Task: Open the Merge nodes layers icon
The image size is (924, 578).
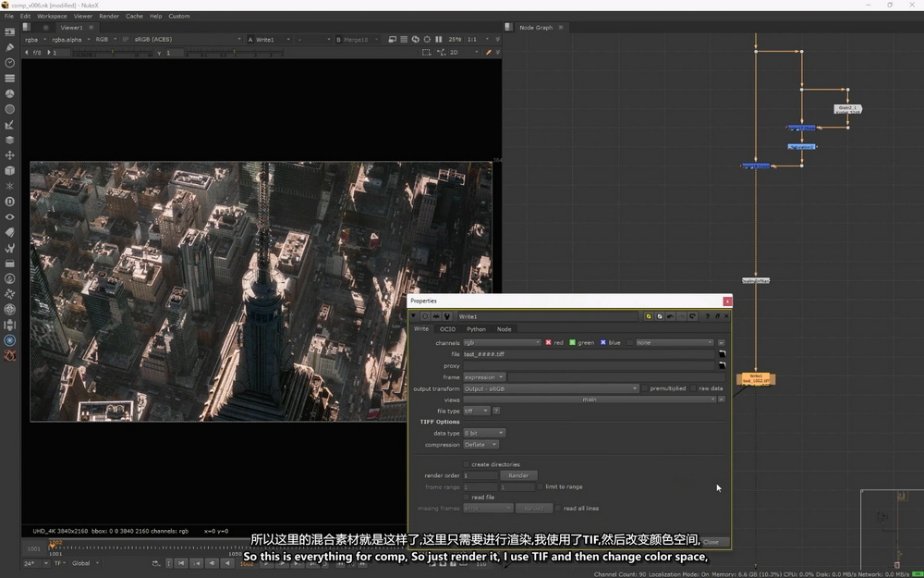Action: [9, 140]
